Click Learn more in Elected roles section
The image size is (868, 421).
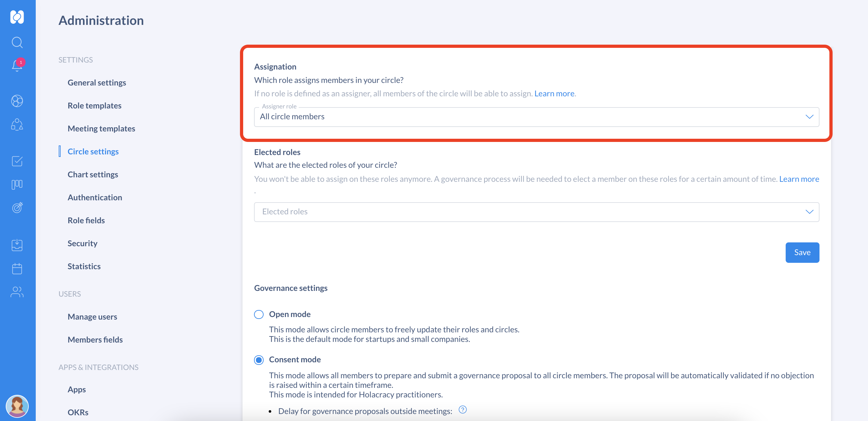(799, 179)
